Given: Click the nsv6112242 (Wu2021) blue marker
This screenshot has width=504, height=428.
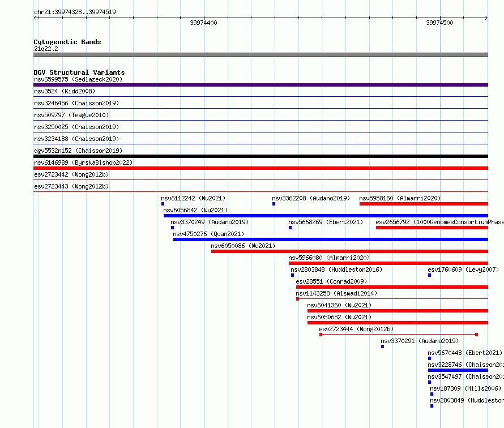Looking at the screenshot, I should click(x=163, y=204).
